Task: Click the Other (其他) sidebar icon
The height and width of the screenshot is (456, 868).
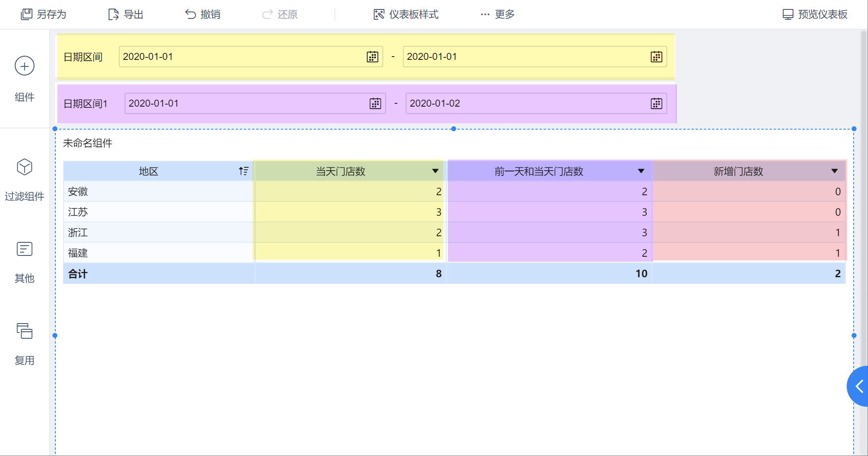Action: click(25, 249)
